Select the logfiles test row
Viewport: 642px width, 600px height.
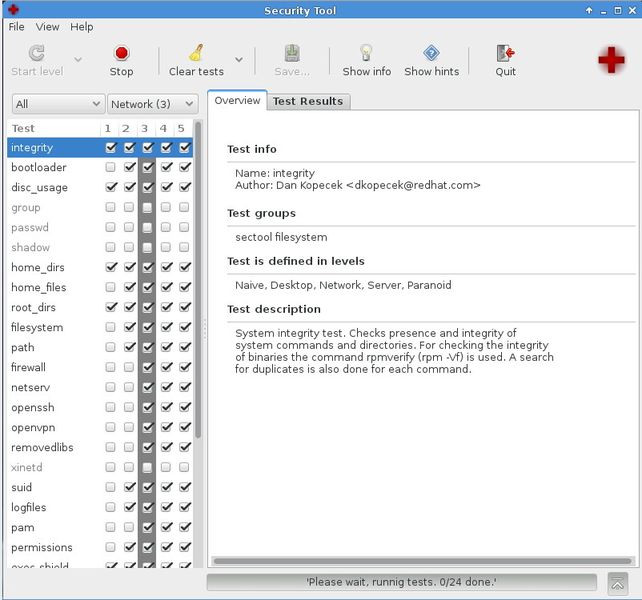pyautogui.click(x=100, y=507)
